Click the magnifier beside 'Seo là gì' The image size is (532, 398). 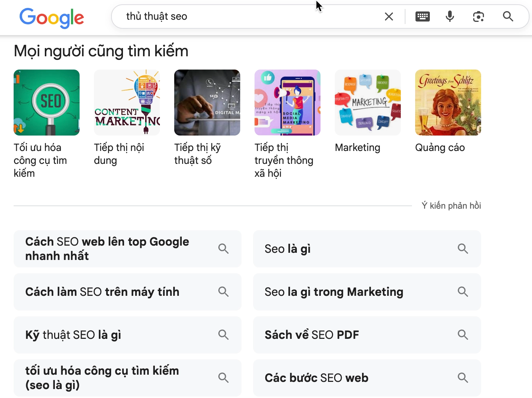[463, 248]
